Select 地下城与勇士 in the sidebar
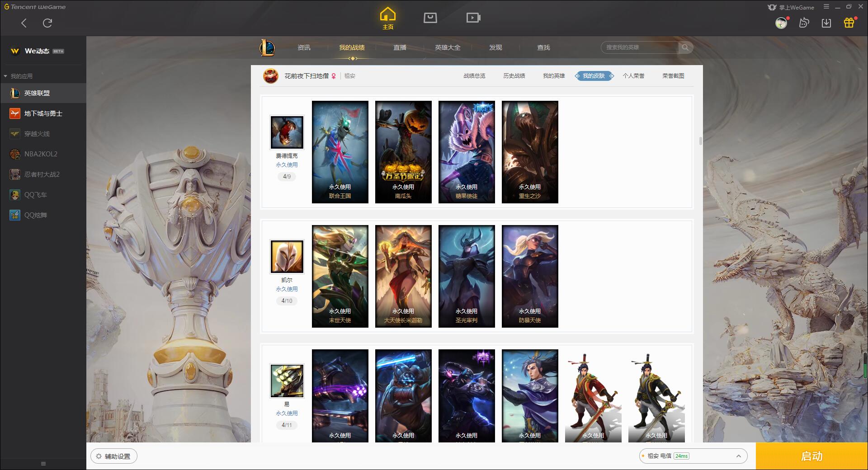 (43, 113)
